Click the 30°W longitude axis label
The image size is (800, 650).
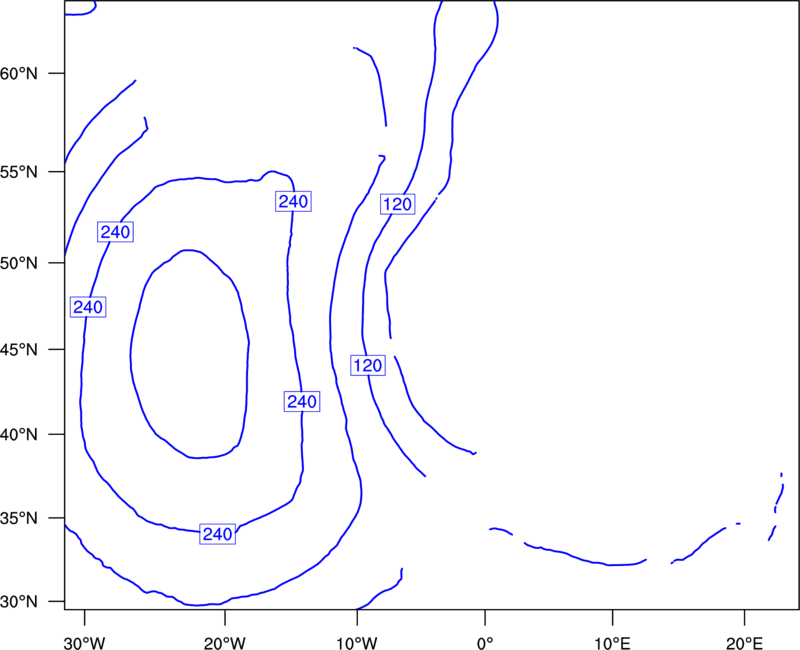pos(85,643)
